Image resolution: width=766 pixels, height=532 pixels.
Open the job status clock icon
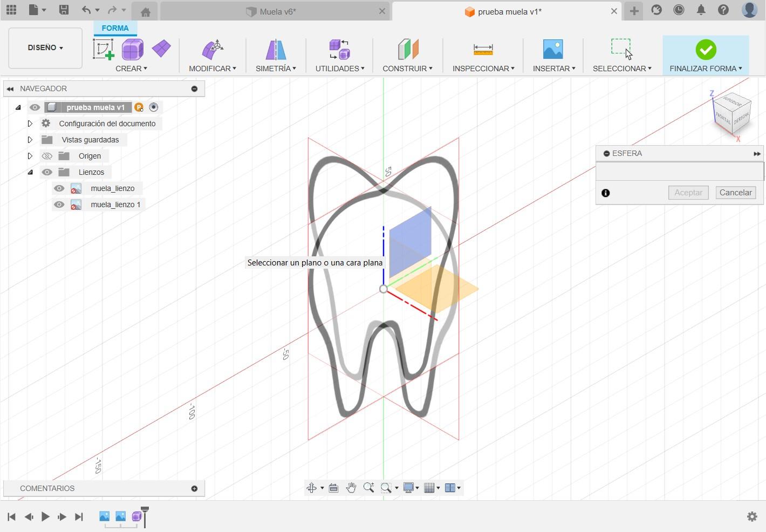click(679, 10)
